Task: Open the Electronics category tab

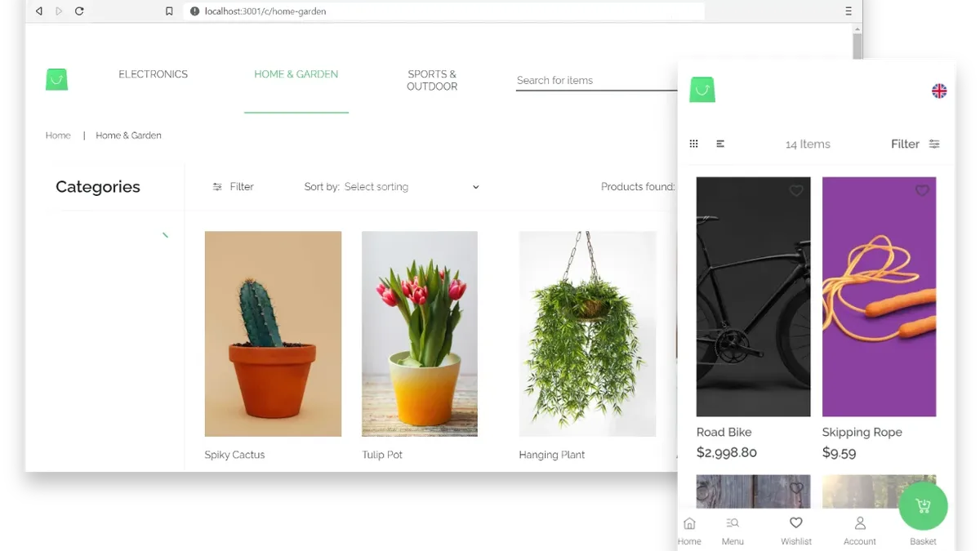Action: pos(153,74)
